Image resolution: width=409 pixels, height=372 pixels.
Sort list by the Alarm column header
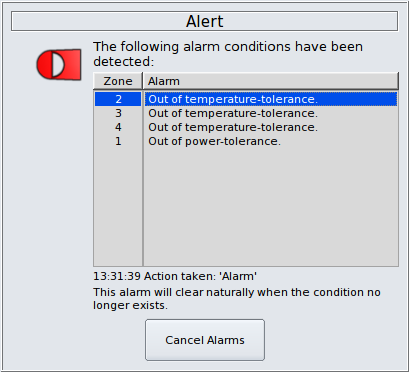(271, 81)
